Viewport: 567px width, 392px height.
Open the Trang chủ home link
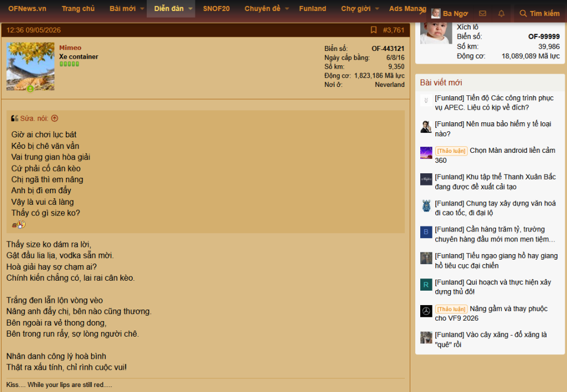pos(78,9)
